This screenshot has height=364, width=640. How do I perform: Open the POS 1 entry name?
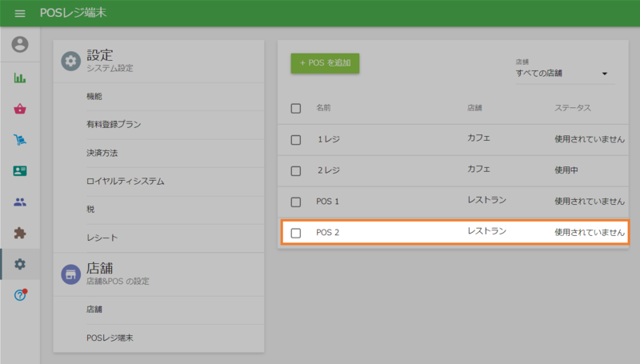328,201
